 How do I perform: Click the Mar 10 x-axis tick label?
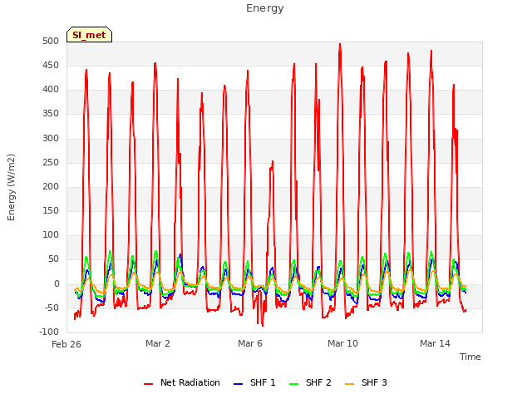tap(342, 343)
